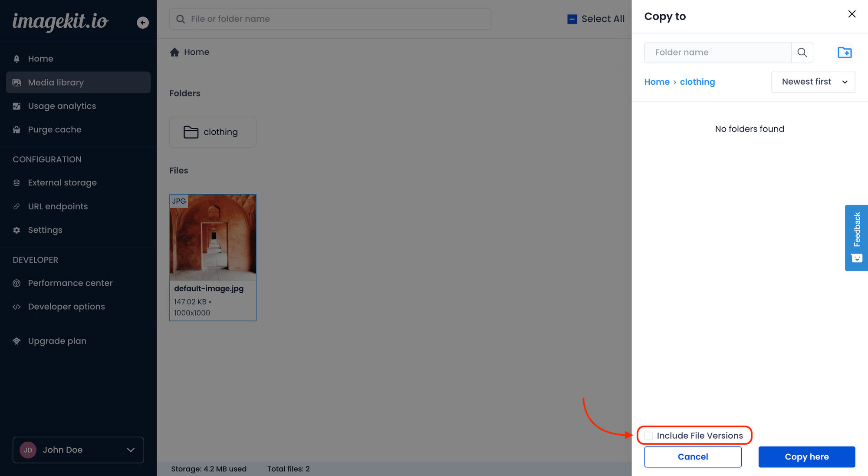Click the Purge cache icon
Image resolution: width=868 pixels, height=476 pixels.
[x=16, y=129]
